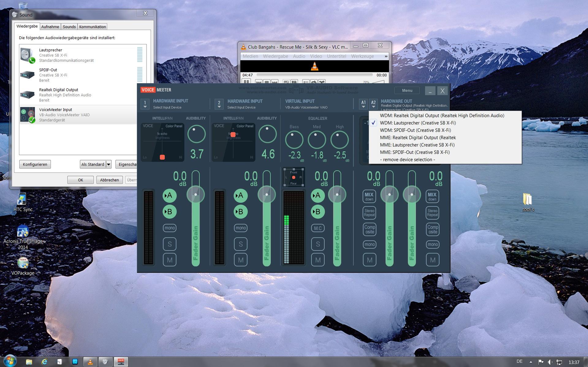Image resolution: width=588 pixels, height=367 pixels.
Task: Mute the virtual input strip
Action: [318, 260]
